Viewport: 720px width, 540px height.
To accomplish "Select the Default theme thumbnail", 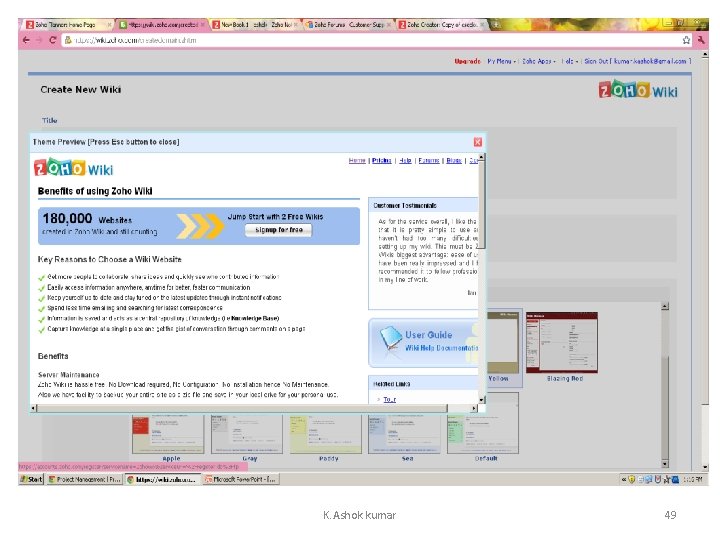I will (x=483, y=434).
